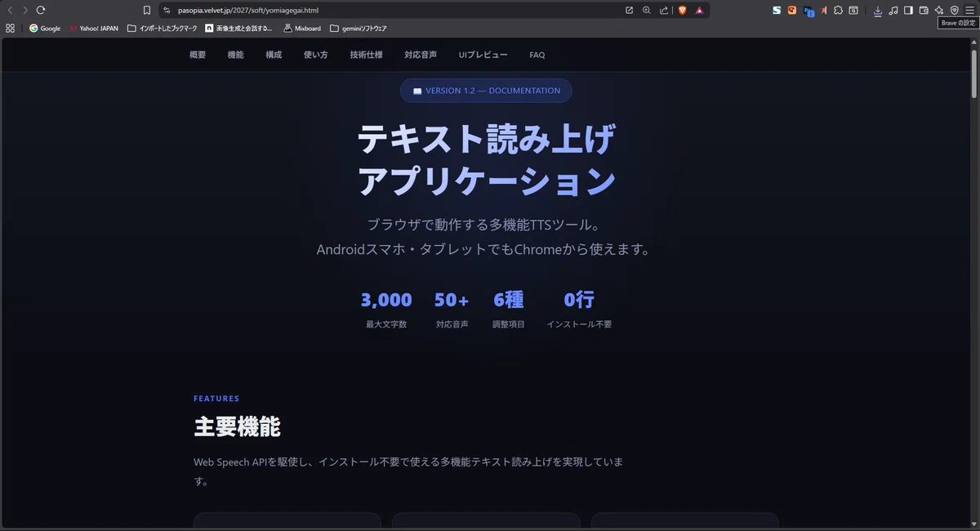The image size is (980, 531).
Task: Click the FEATURES label above 主要機能
Action: pyautogui.click(x=216, y=399)
